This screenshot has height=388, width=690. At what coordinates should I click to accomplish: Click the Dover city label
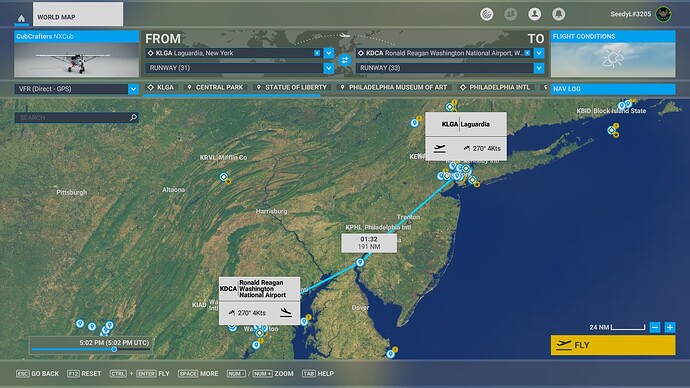(360, 307)
